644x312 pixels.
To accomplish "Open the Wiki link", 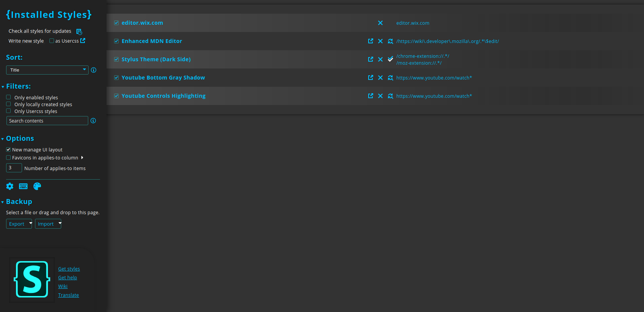I will click(63, 286).
